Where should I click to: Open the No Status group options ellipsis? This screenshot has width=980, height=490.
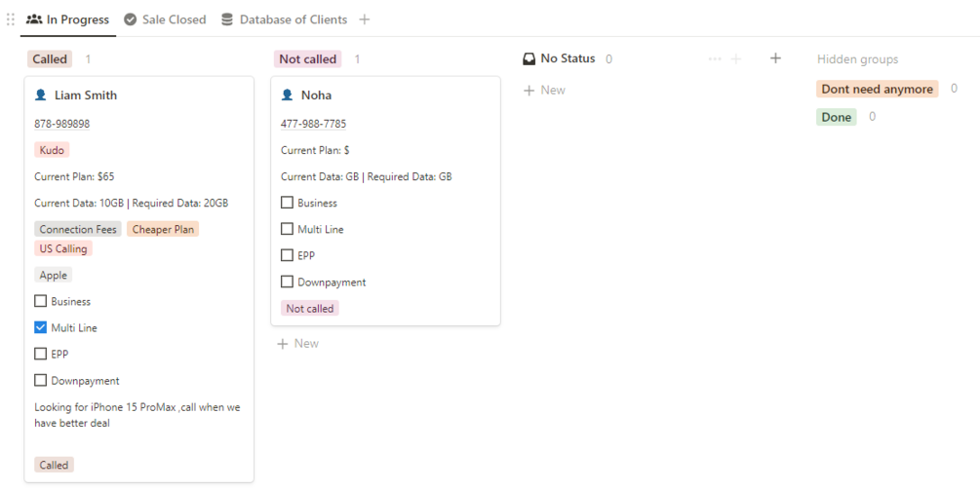tap(715, 59)
